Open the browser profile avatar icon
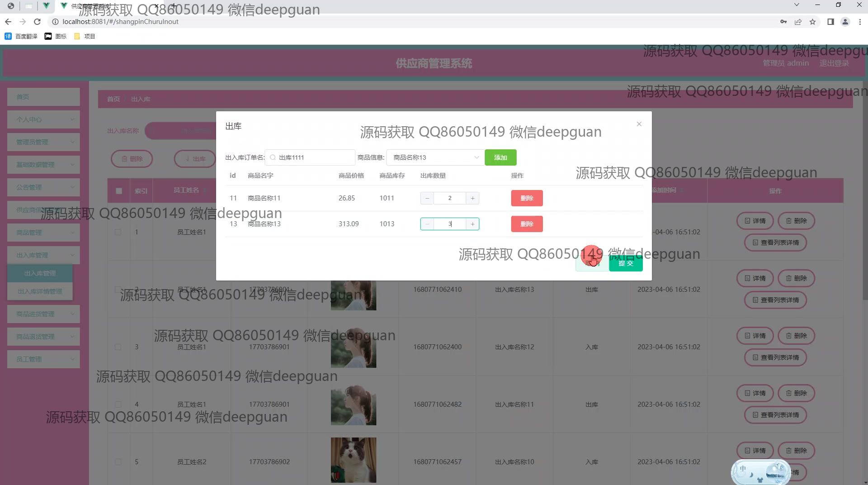This screenshot has width=868, height=485. pyautogui.click(x=844, y=22)
